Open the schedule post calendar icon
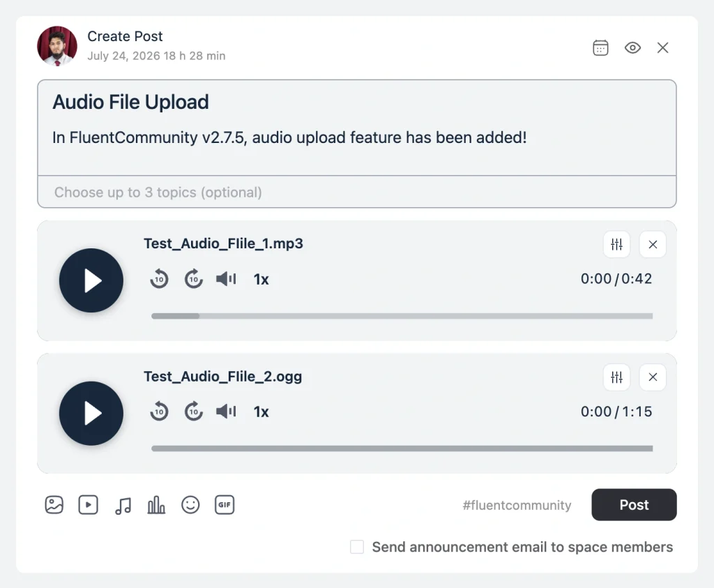714x588 pixels. click(600, 48)
